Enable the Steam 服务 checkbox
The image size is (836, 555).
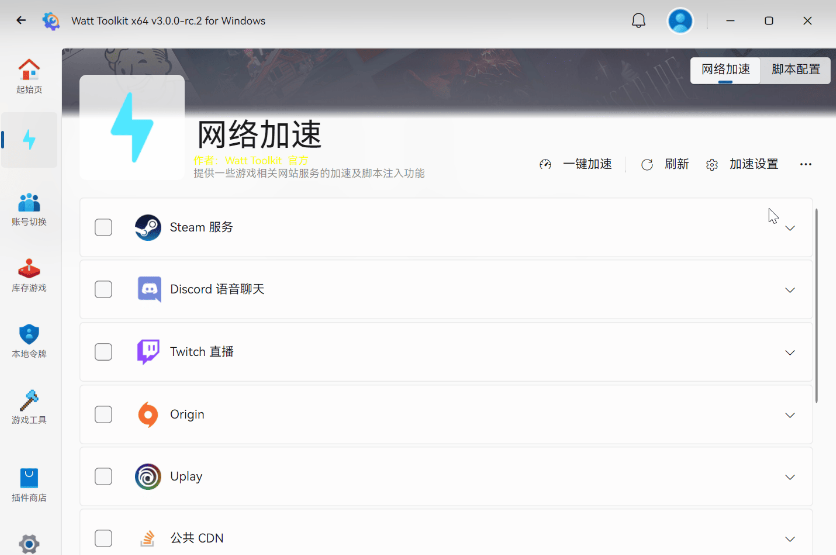(x=103, y=227)
